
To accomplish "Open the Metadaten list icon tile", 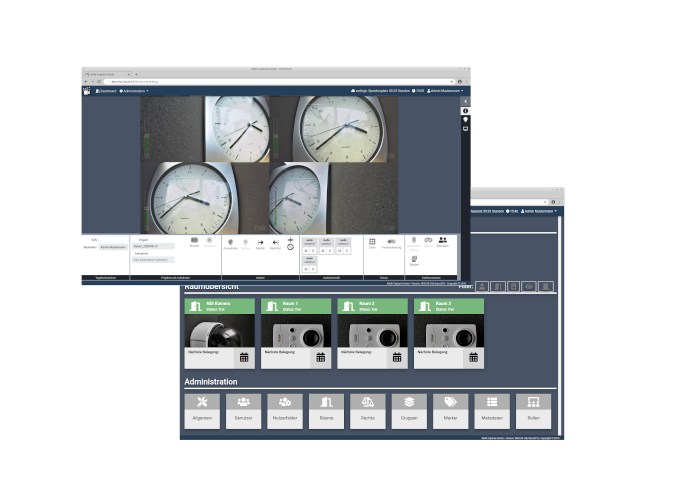I will click(492, 410).
